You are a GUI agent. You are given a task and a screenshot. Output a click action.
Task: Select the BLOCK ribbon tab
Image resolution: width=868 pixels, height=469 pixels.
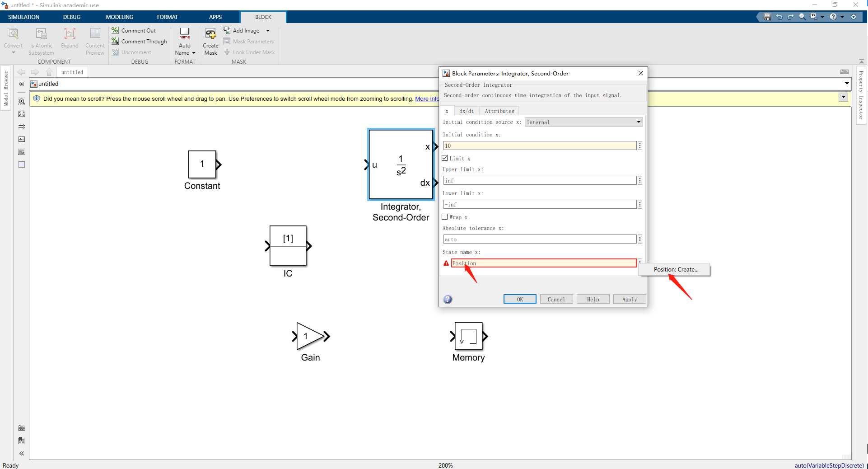(x=263, y=17)
